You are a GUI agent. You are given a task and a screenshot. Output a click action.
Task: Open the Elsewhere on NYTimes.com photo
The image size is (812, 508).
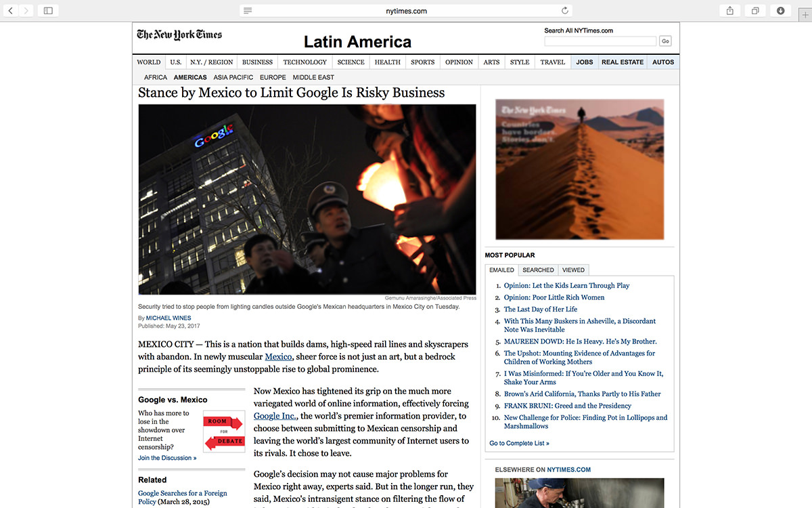(x=580, y=493)
